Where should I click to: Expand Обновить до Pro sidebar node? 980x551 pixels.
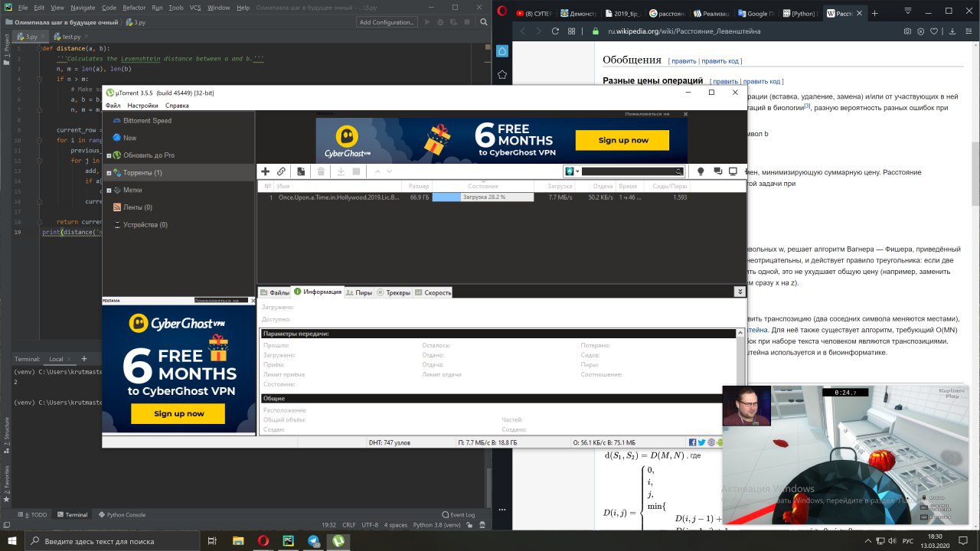[x=109, y=155]
